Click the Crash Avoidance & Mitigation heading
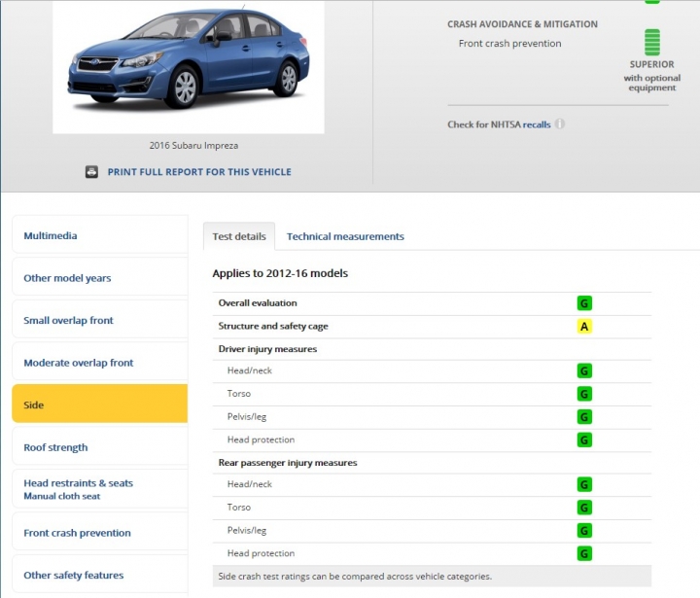 tap(522, 24)
